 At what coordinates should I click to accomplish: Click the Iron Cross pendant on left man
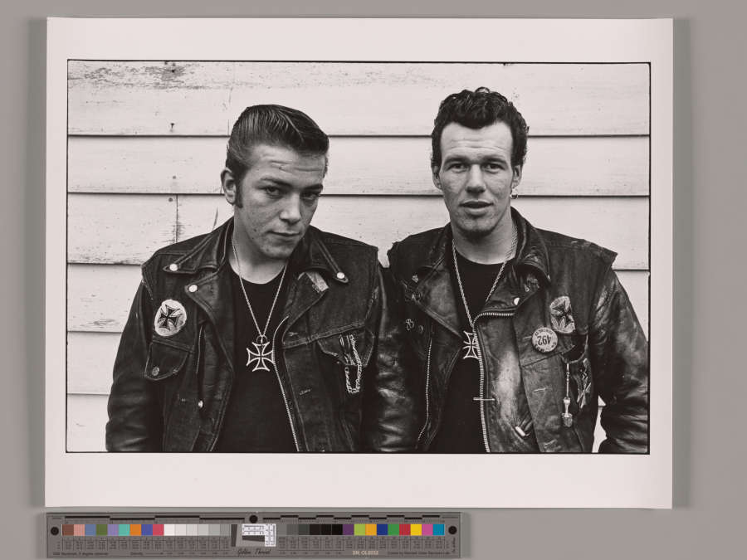pyautogui.click(x=260, y=355)
